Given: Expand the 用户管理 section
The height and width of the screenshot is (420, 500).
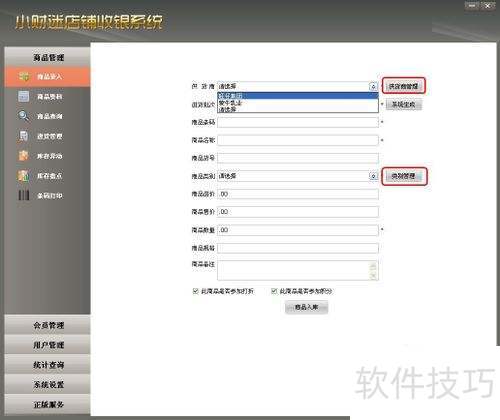Looking at the screenshot, I should [x=47, y=345].
